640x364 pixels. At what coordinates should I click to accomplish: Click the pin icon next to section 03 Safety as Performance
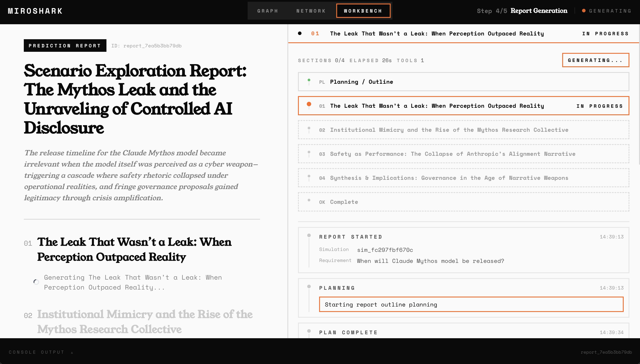click(309, 152)
